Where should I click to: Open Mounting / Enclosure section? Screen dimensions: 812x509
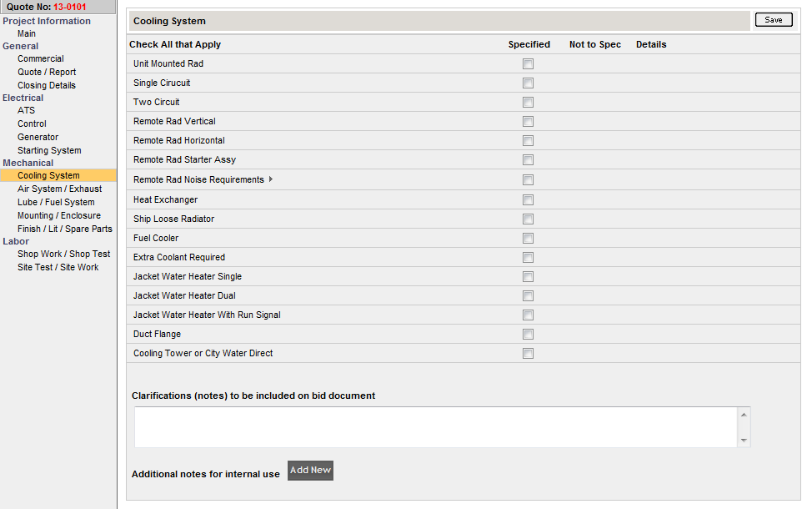coord(59,216)
